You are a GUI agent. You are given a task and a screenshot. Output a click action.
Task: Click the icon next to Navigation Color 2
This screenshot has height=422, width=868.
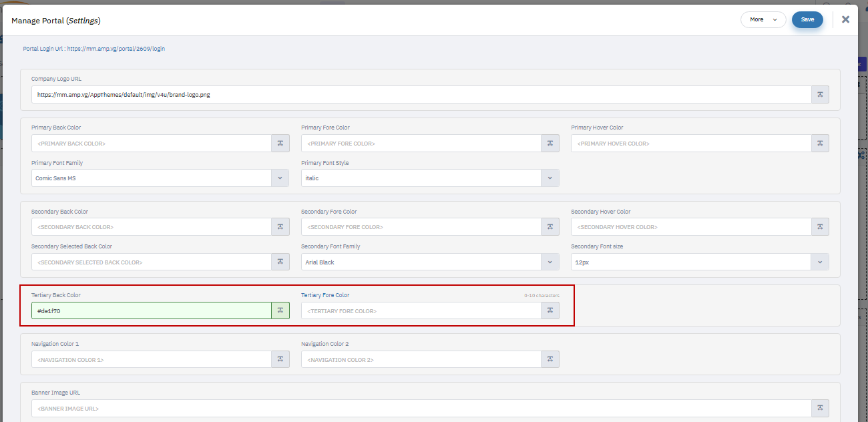click(550, 359)
